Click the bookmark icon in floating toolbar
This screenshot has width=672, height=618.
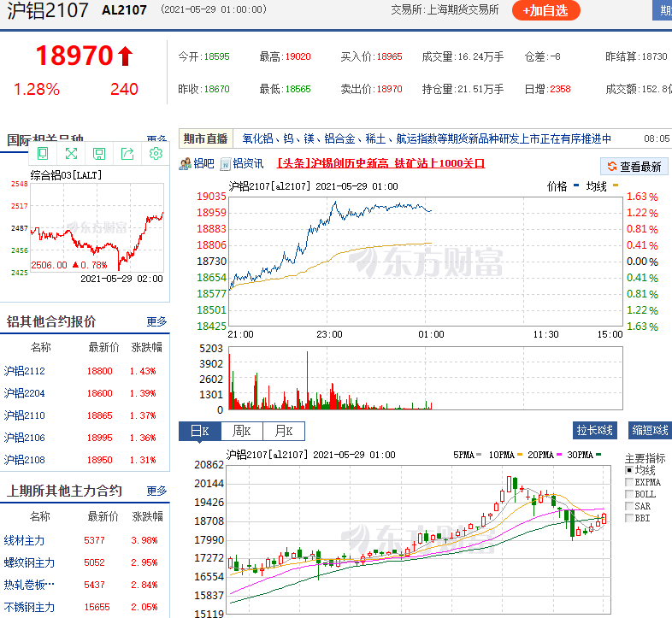43,153
